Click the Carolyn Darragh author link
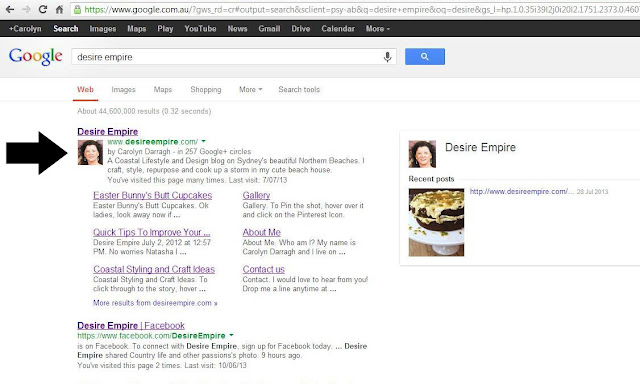 pos(144,151)
